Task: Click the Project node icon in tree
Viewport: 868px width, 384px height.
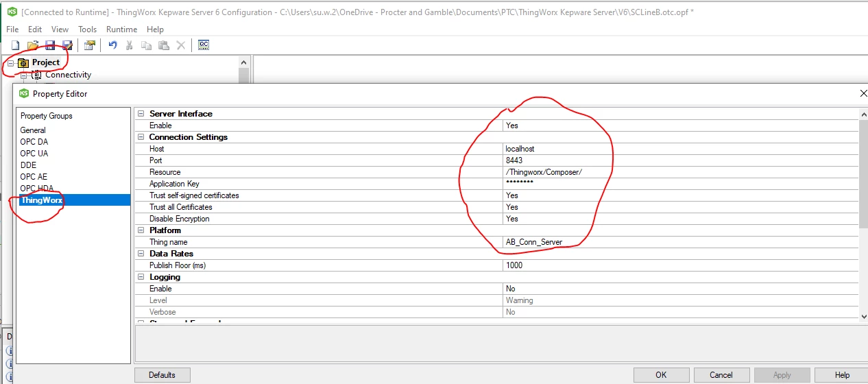Action: pos(23,62)
